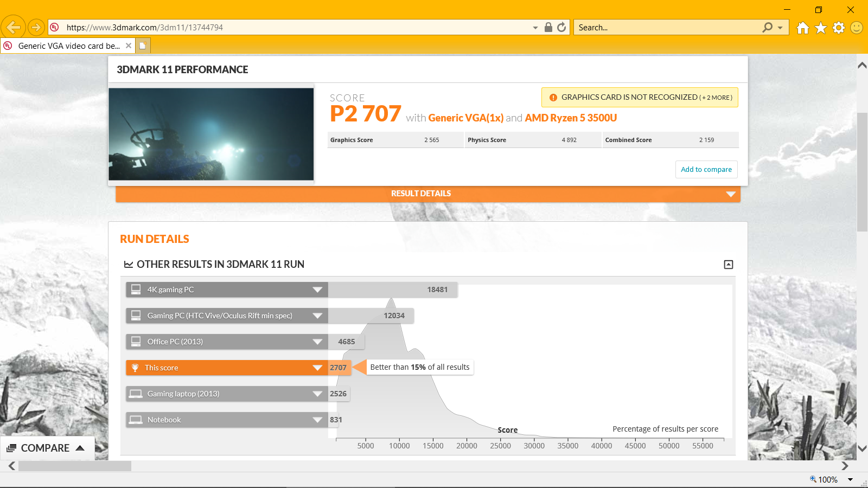Click the 4685 score value

pyautogui.click(x=346, y=342)
